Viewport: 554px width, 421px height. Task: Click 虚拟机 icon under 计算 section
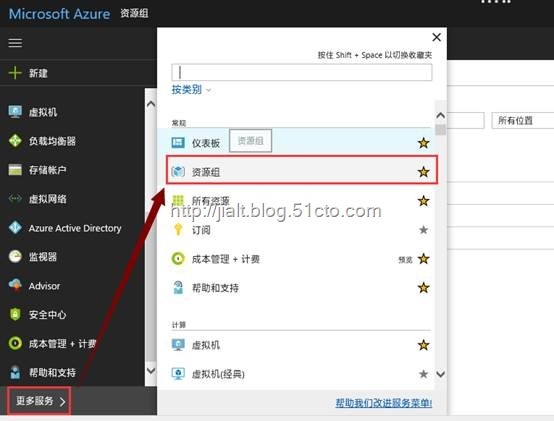[x=178, y=345]
